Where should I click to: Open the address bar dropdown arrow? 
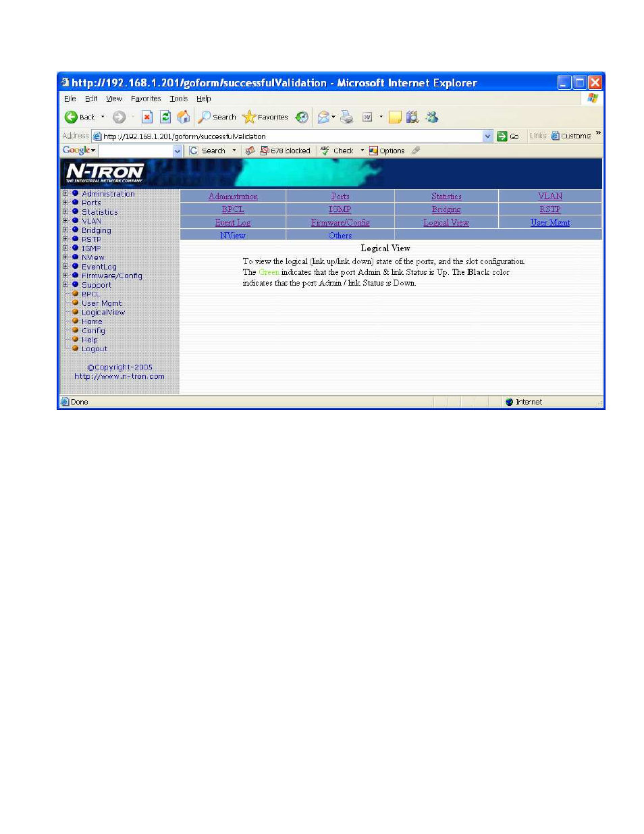click(x=488, y=136)
